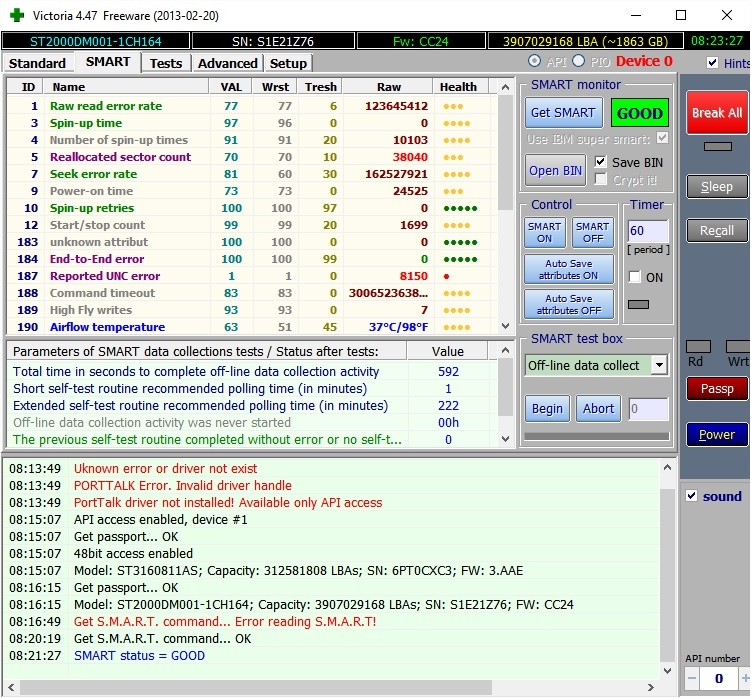Viewport: 751px width, 698px height.
Task: Open the Off-line data collect dropdown
Action: coord(660,365)
